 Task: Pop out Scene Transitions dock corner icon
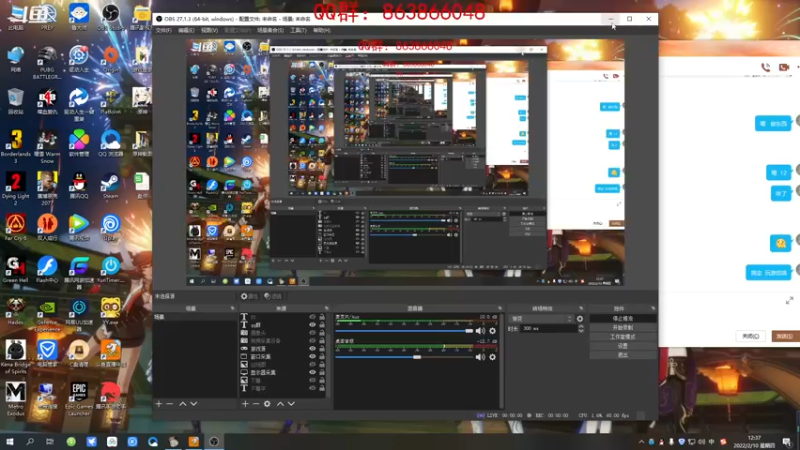pos(581,308)
